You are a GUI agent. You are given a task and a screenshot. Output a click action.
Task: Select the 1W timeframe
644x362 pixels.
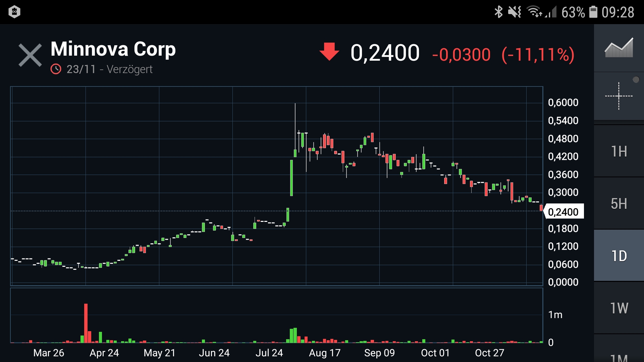[619, 308]
